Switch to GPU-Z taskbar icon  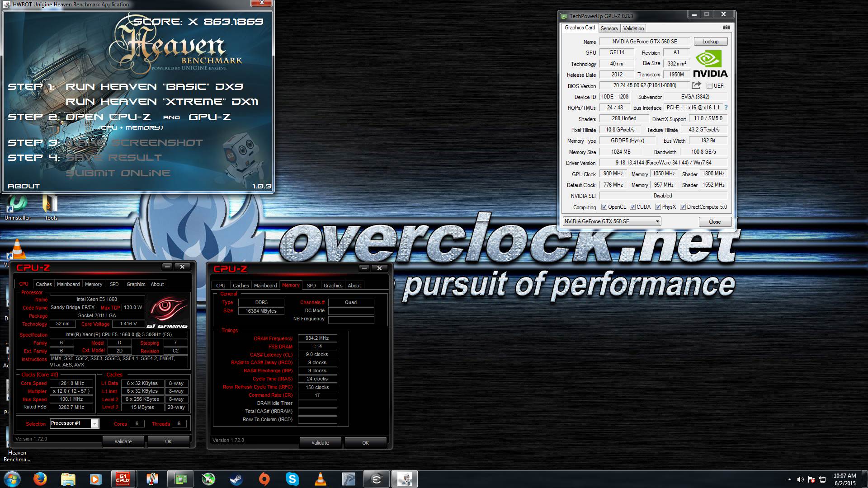pyautogui.click(x=180, y=479)
